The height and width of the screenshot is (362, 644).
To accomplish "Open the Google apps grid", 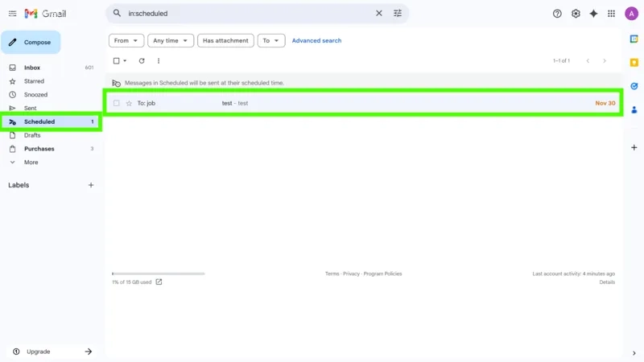I will (611, 14).
